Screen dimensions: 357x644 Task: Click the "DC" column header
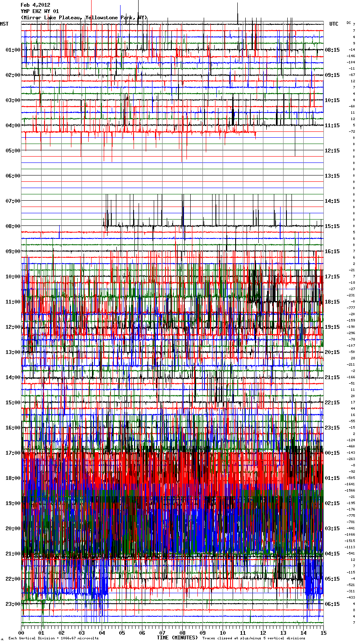click(349, 22)
